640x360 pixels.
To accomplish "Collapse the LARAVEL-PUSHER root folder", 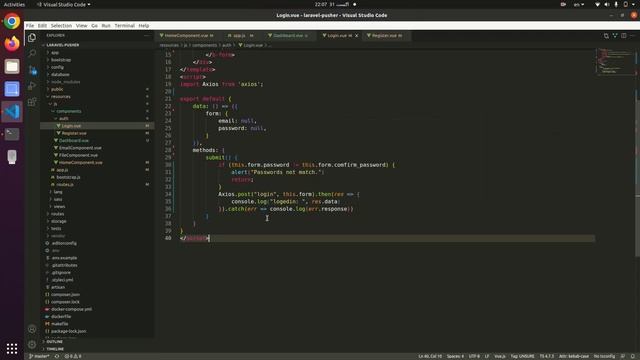I will point(61,45).
